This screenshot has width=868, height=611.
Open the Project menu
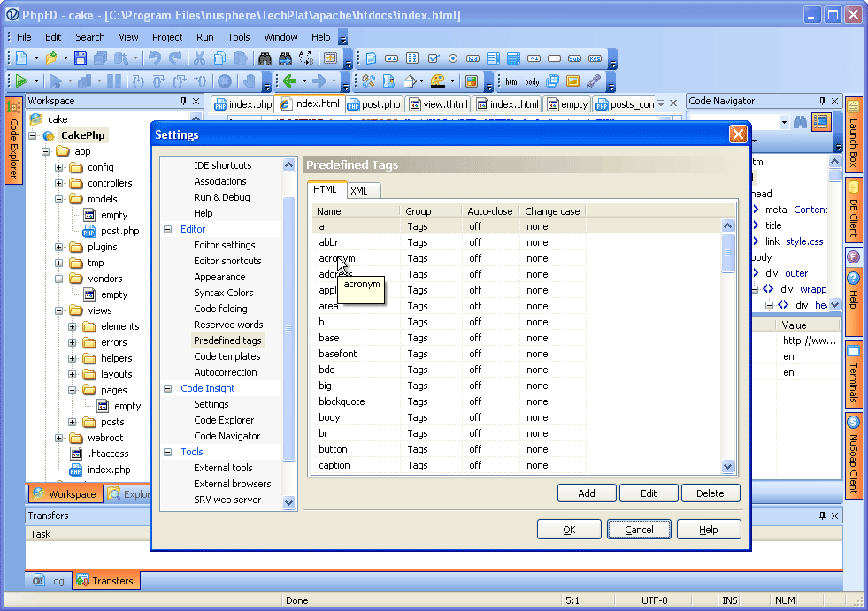[x=167, y=37]
